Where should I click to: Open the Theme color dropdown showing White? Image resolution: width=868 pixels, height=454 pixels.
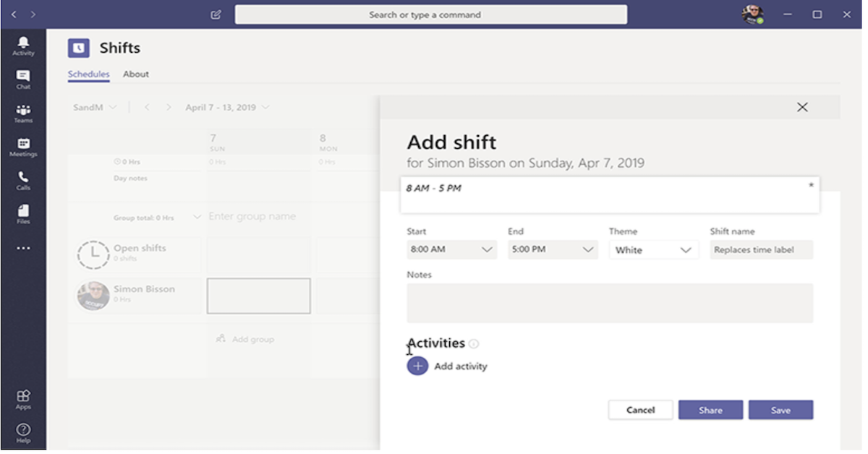click(x=654, y=249)
